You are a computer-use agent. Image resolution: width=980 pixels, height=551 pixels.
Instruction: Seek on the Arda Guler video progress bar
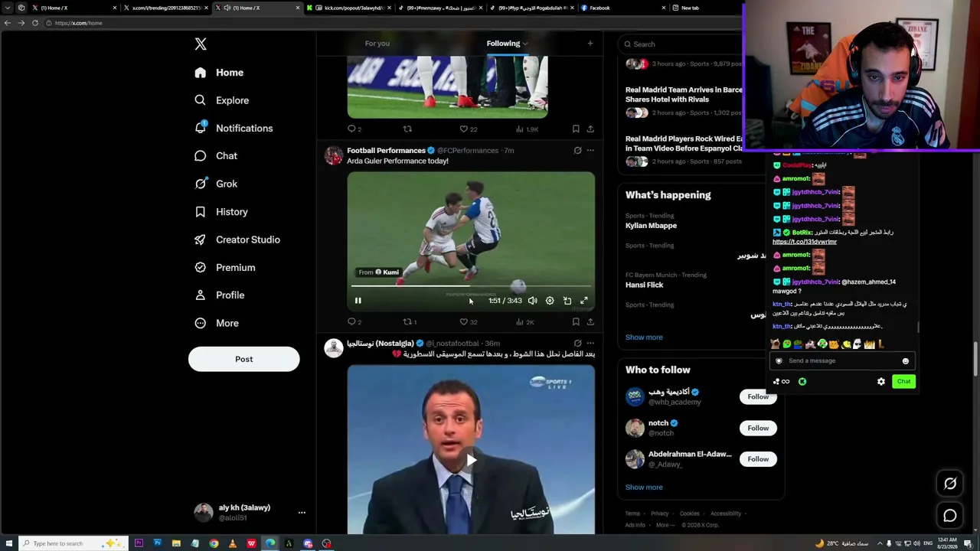point(471,286)
